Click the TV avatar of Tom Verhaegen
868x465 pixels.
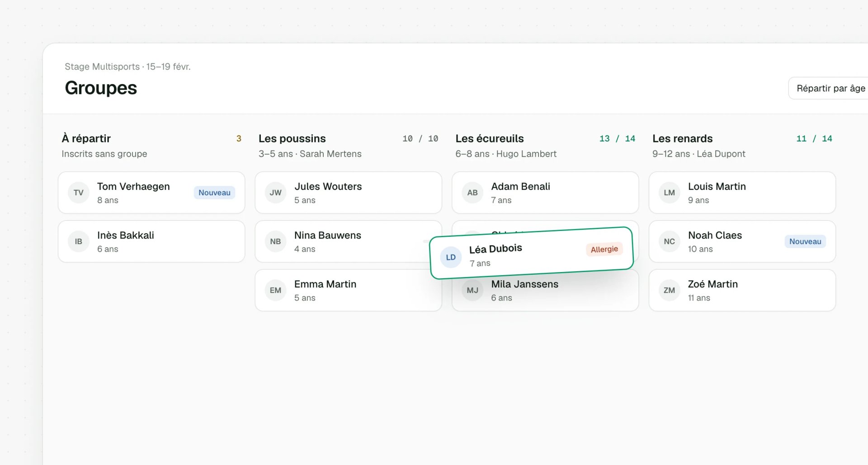click(x=79, y=193)
